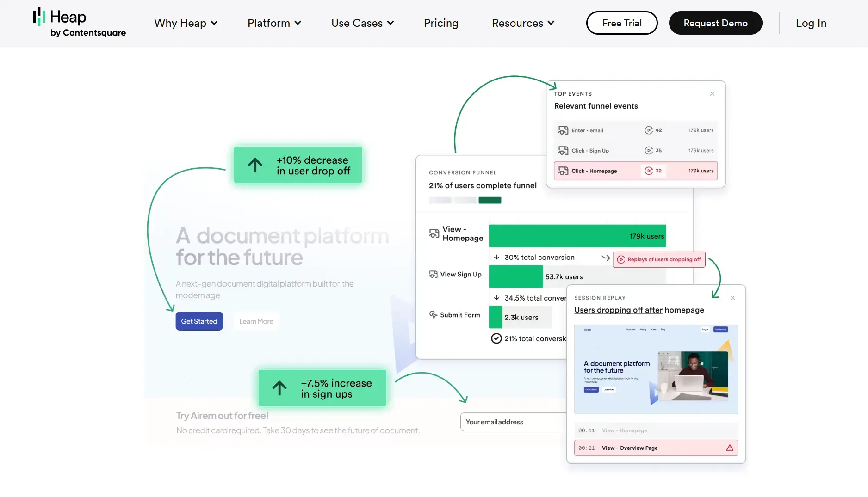The height and width of the screenshot is (497, 868).
Task: Click the Request Demo button
Action: 715,23
